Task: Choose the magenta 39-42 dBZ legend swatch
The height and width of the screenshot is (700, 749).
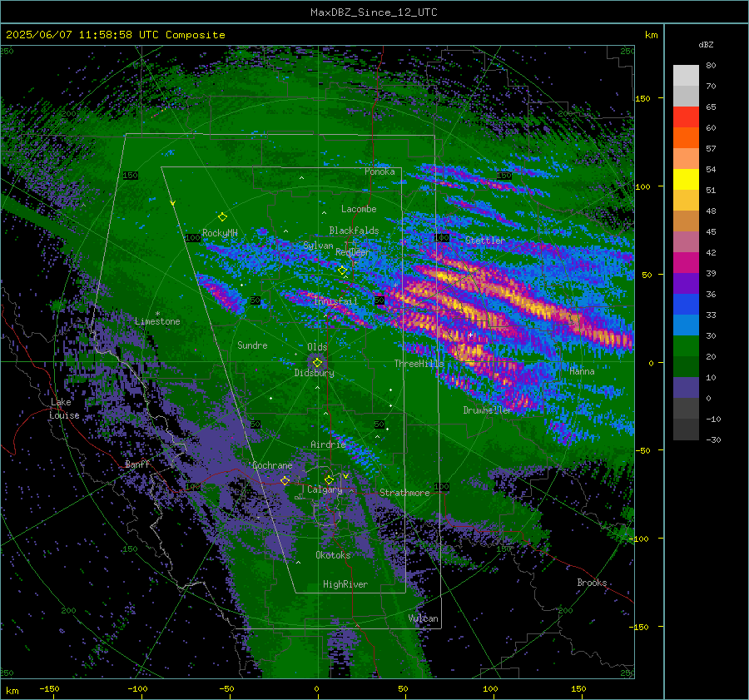Action: click(686, 262)
